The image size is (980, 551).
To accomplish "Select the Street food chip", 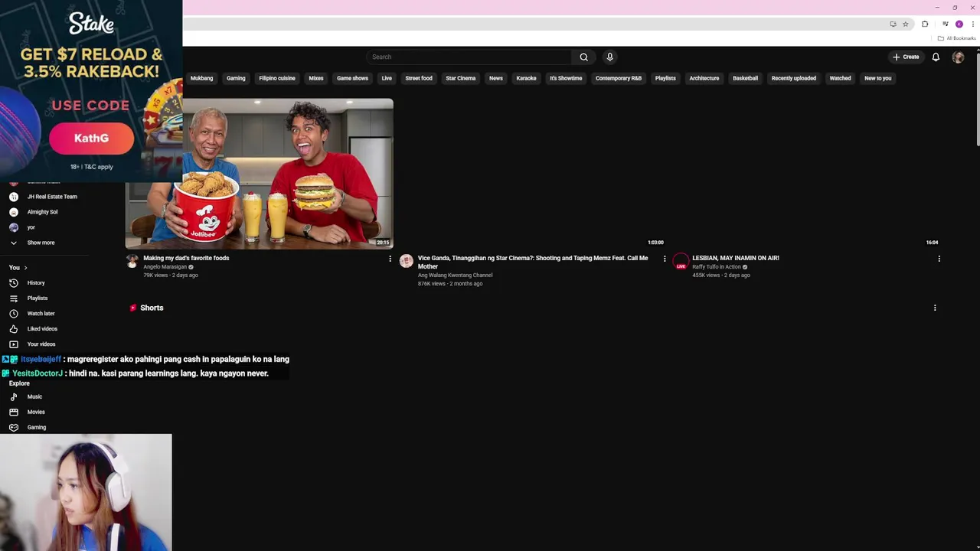I will coord(419,78).
